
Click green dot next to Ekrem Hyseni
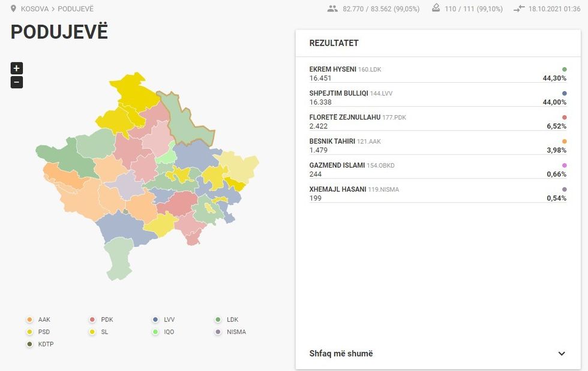564,70
